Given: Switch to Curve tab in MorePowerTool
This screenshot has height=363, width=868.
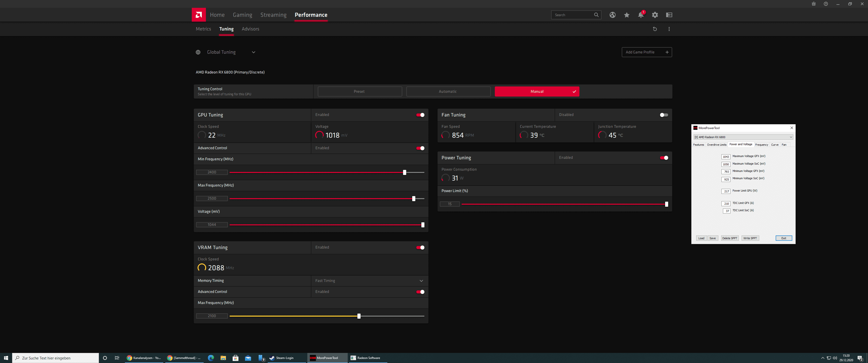Looking at the screenshot, I should (x=775, y=145).
